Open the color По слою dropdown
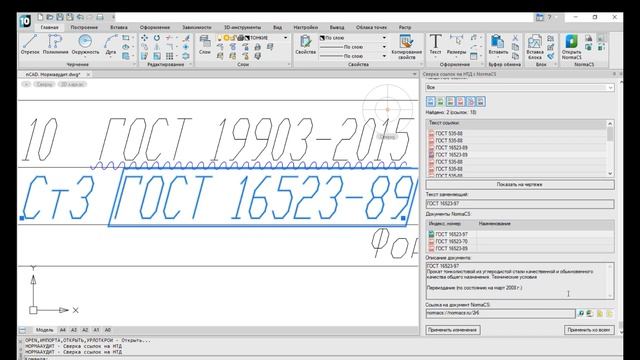The width and height of the screenshot is (640, 360). [384, 38]
